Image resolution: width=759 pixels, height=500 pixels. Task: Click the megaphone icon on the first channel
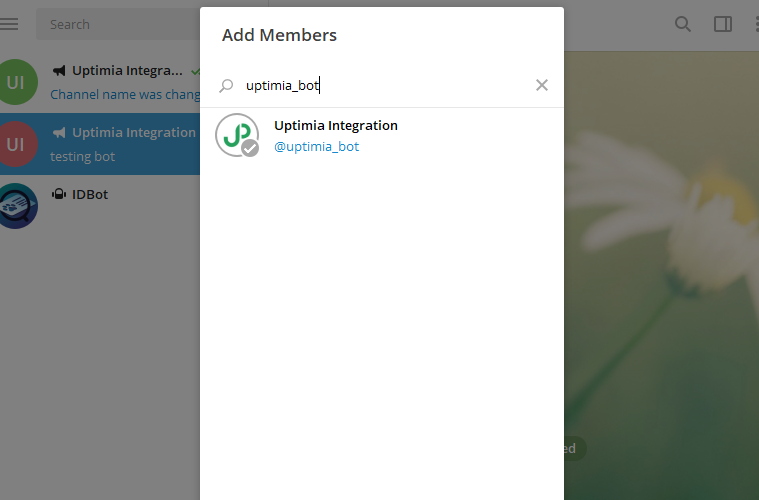[59, 71]
